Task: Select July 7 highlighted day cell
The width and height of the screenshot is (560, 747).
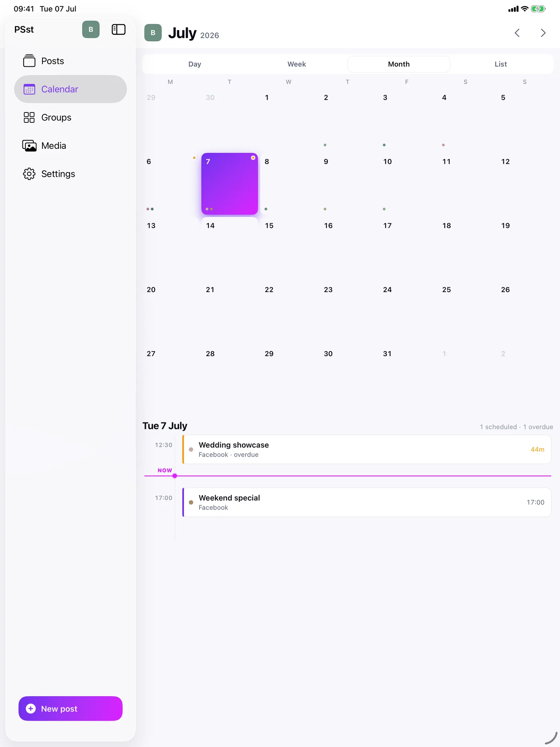Action: point(230,184)
